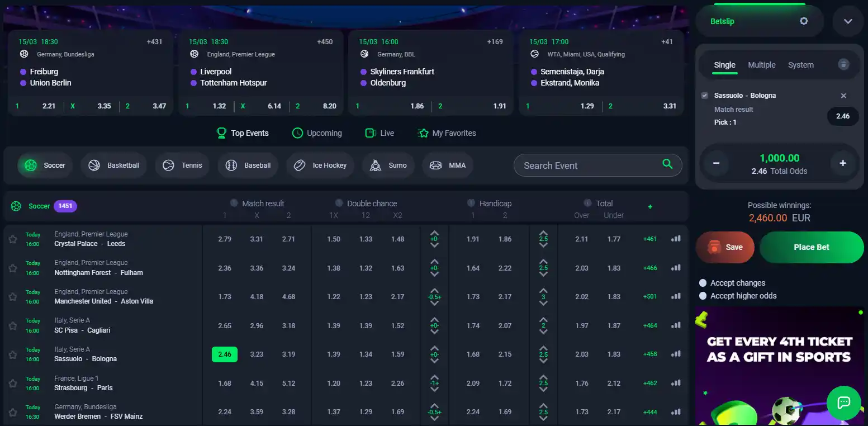Change handicap line for Manchester United - Aston Villa
This screenshot has width=868, height=426.
coord(434,297)
